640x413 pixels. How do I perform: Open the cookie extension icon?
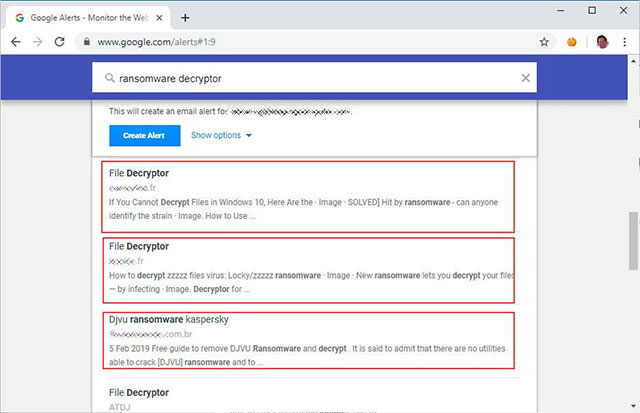tap(571, 42)
